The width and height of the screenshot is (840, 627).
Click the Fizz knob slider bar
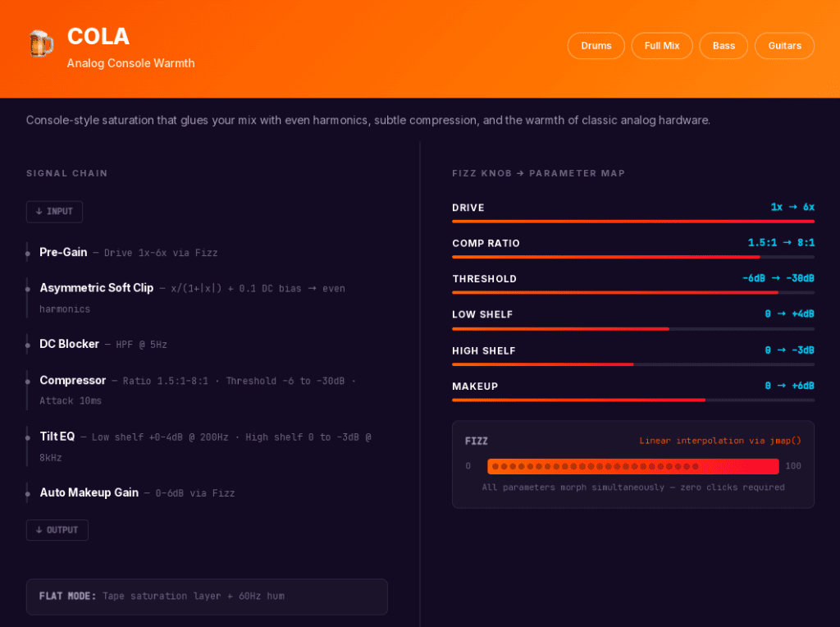632,466
